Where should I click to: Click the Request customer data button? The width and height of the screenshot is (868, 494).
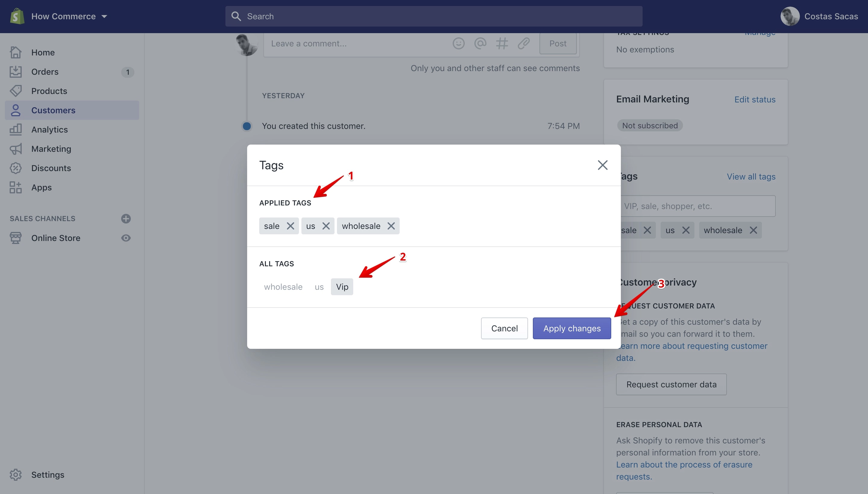coord(671,384)
